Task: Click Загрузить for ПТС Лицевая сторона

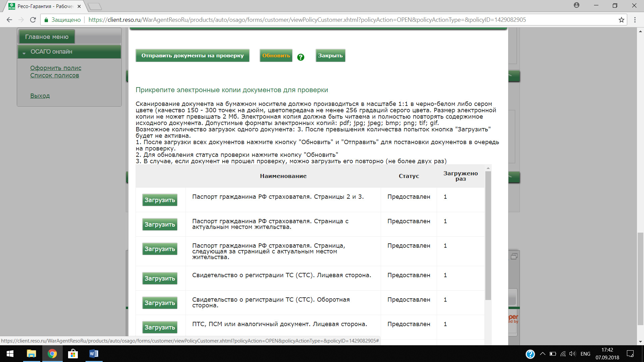Action: 160,327
